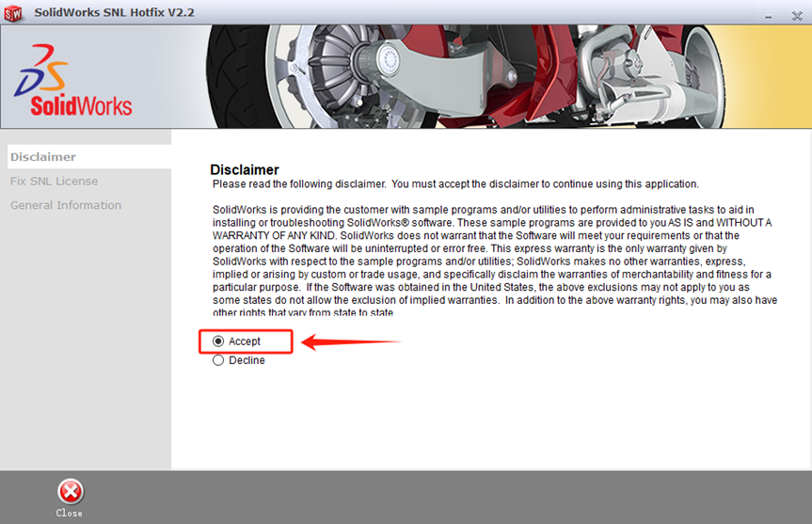Click the Disclaimer heading text

coord(245,170)
